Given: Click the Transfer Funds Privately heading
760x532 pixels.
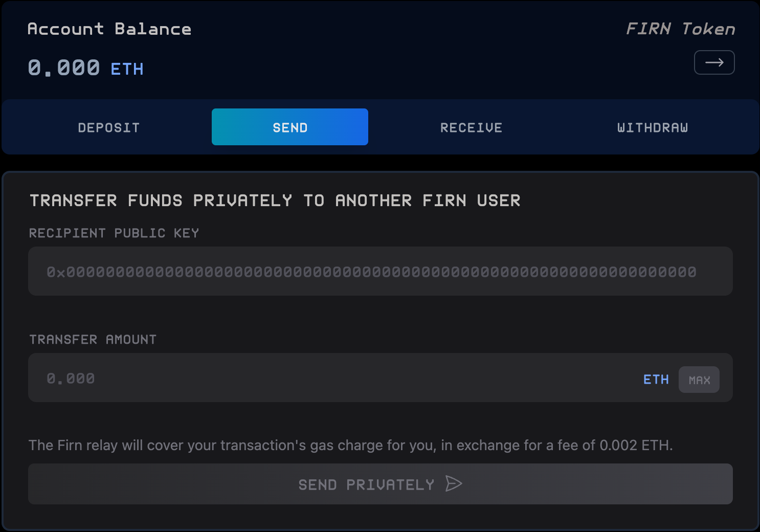Looking at the screenshot, I should 275,201.
